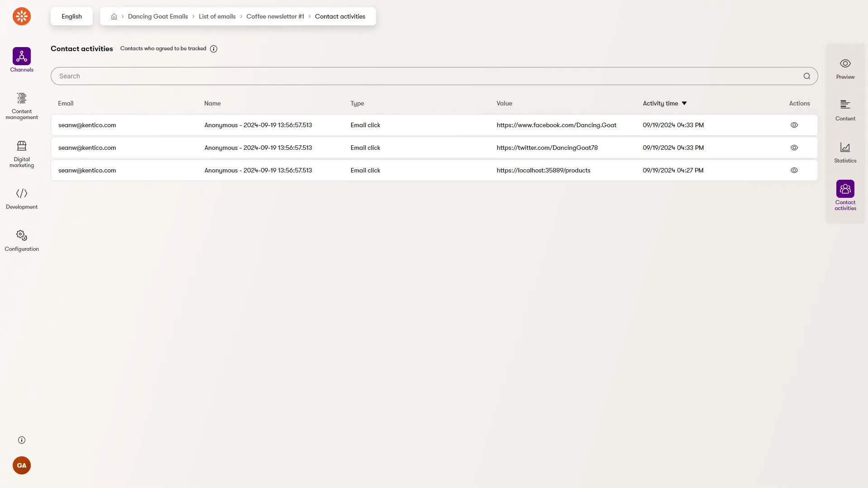Click the https://twitter.com/DancingGoat78 value
This screenshot has height=488, width=868.
(547, 148)
